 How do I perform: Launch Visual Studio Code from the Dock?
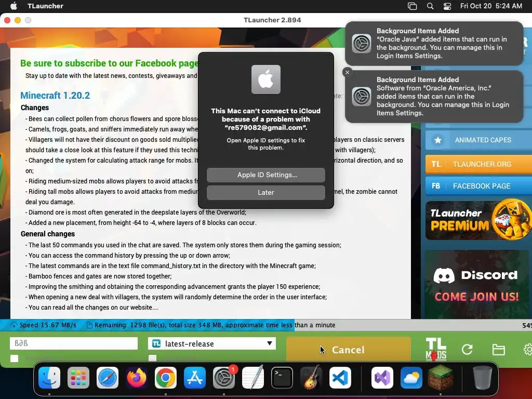click(x=340, y=378)
